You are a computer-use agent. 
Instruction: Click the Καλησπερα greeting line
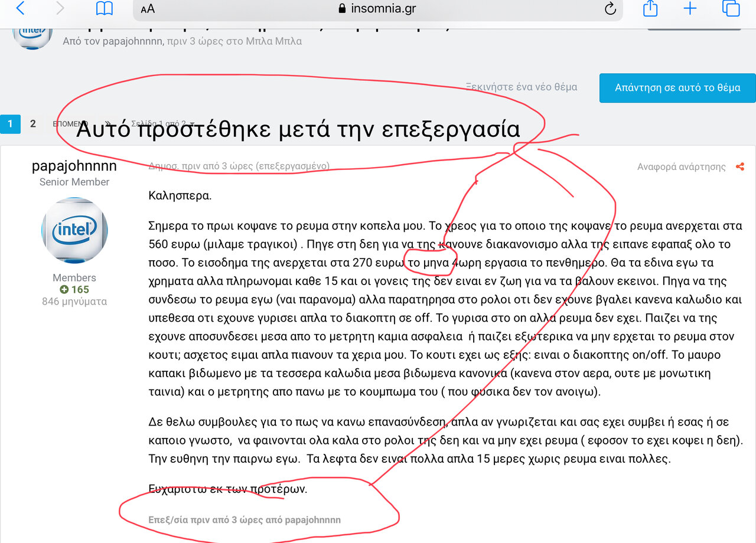coord(180,195)
